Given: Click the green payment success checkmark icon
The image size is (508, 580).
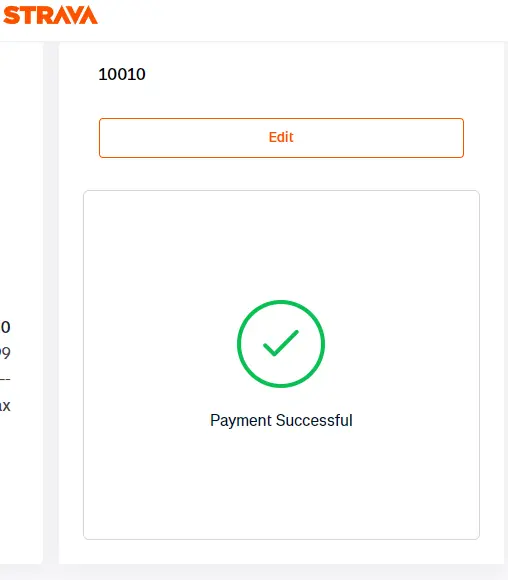Looking at the screenshot, I should point(281,344).
